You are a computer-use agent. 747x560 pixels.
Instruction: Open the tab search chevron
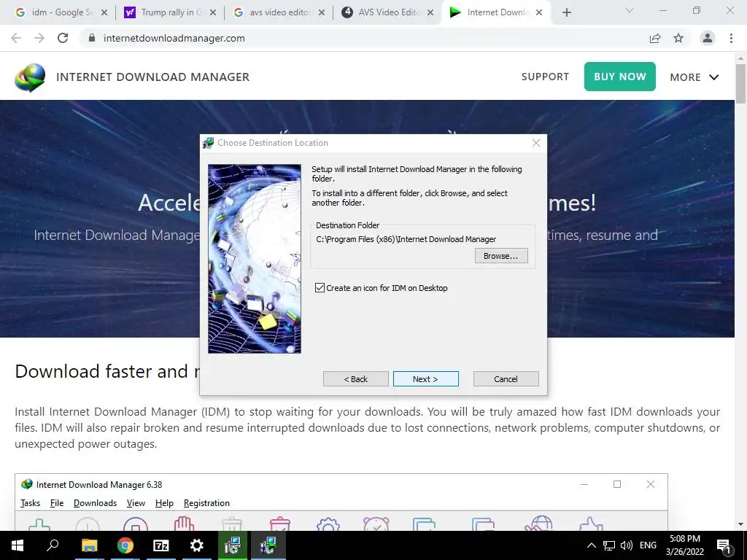[x=630, y=10]
